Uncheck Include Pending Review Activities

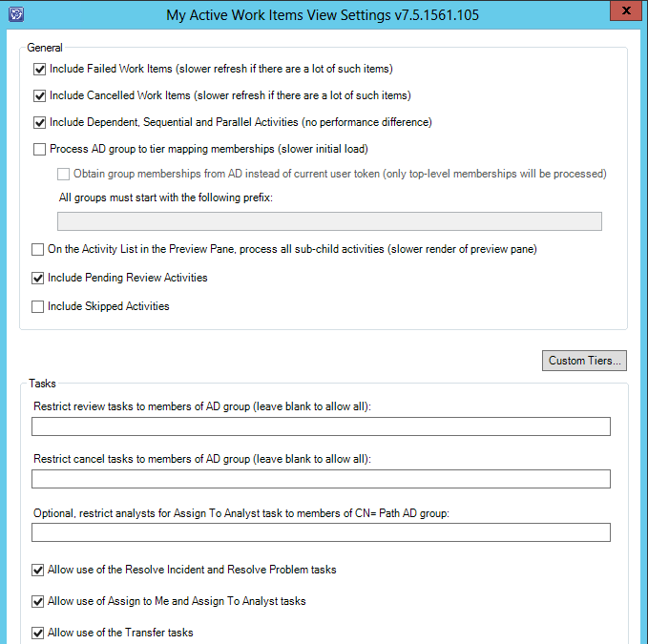click(38, 279)
